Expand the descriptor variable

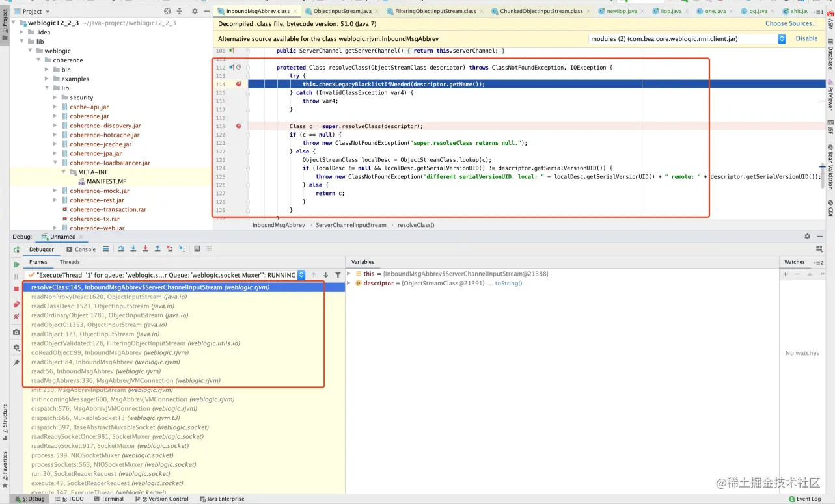(x=349, y=284)
